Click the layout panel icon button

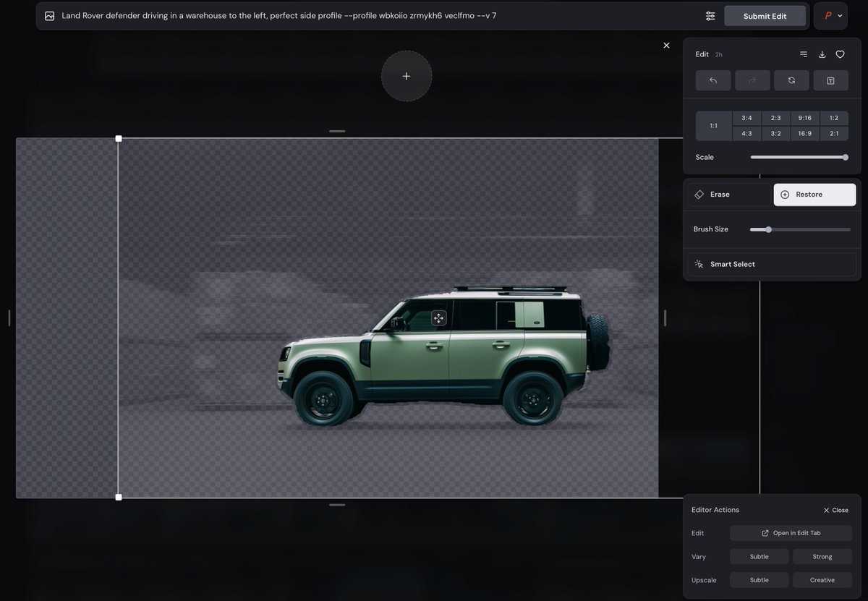[830, 80]
